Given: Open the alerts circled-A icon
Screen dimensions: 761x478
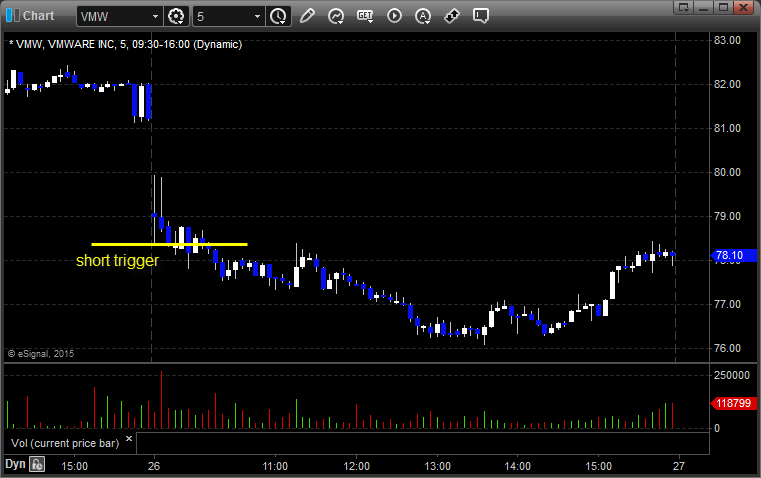Looking at the screenshot, I should tap(423, 16).
